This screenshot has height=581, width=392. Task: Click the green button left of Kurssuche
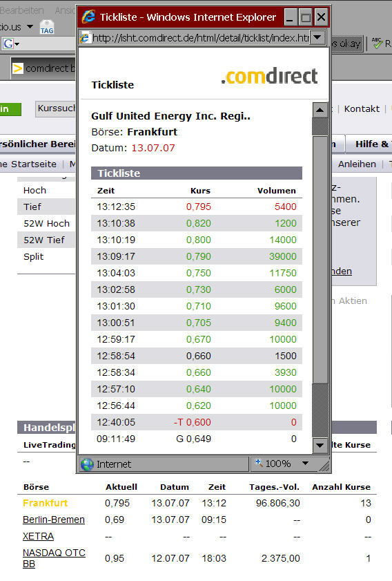10,109
